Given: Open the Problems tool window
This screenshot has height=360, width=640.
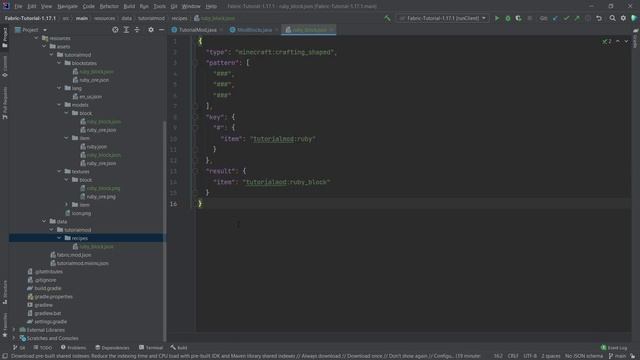Looking at the screenshot, I should pos(73,348).
